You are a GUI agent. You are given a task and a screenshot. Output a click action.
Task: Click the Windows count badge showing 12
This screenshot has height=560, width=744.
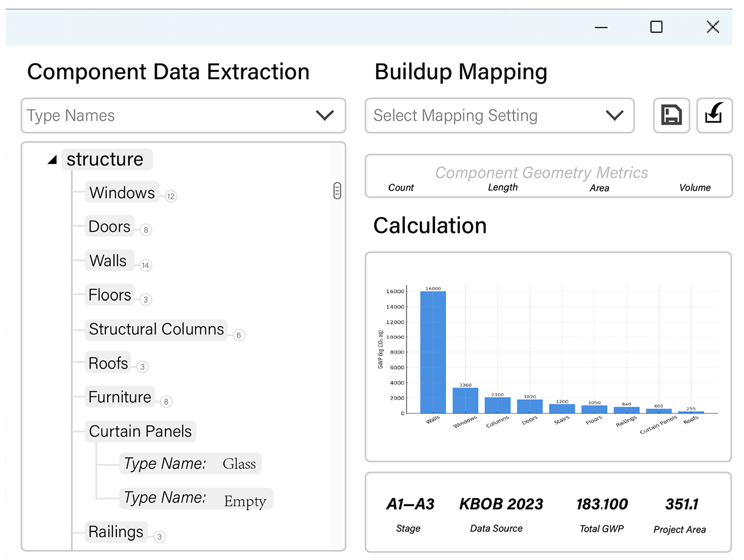pos(171,197)
